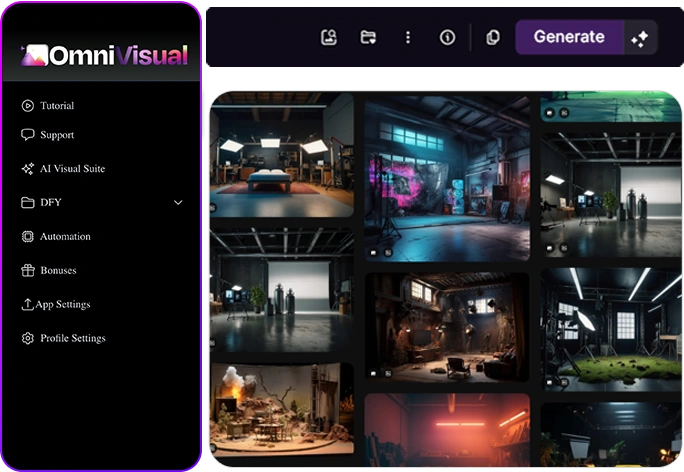This screenshot has height=472, width=684.
Task: Open the red neon-lit room thumbnail
Action: pos(447,430)
